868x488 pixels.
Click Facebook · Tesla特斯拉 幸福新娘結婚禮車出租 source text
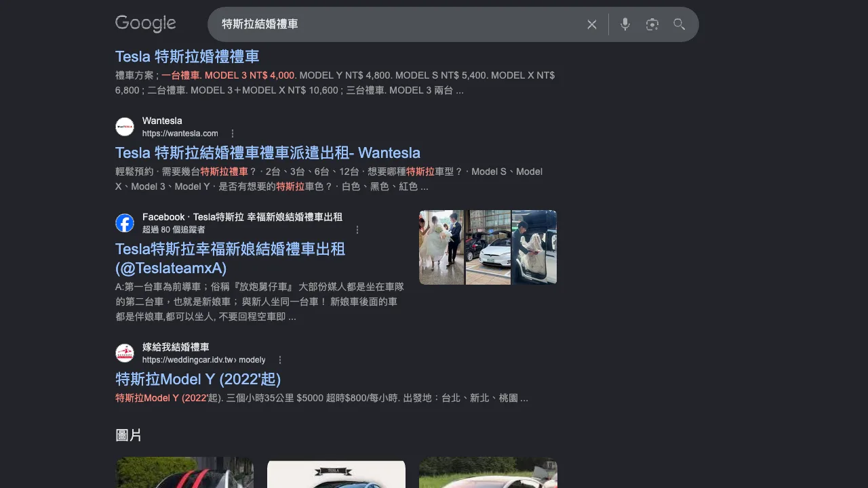point(242,217)
